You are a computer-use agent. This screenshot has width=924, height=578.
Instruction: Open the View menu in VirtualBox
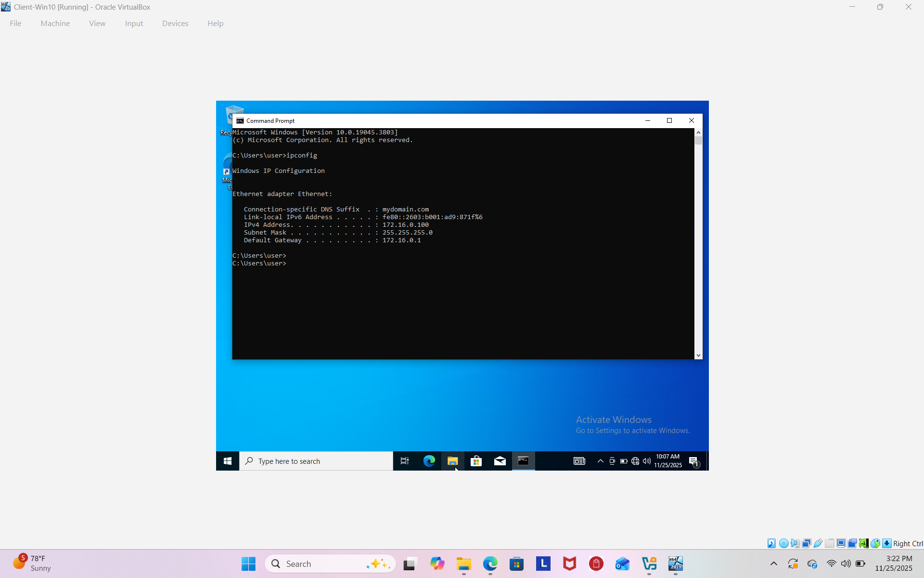97,23
